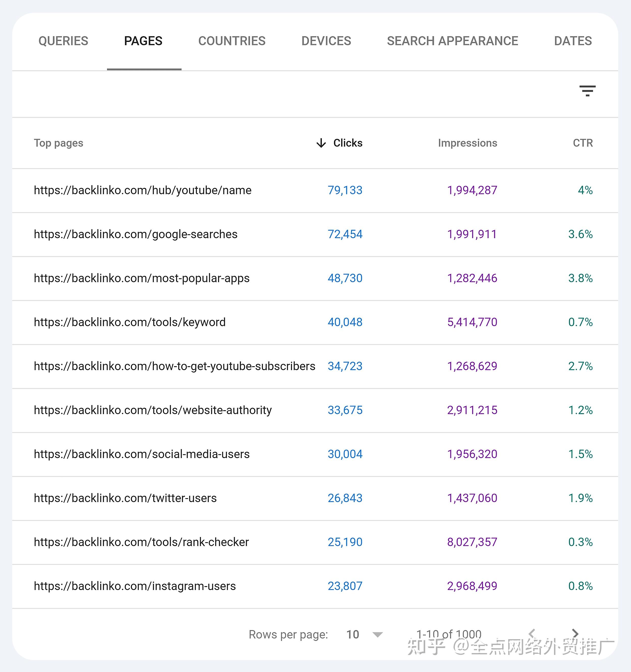The image size is (631, 672).
Task: Switch to the Dates tab
Action: pos(573,41)
